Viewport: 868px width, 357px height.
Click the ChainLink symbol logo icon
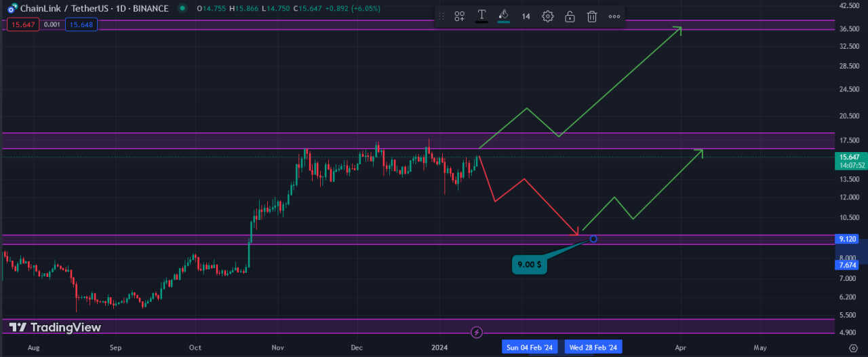(12, 9)
